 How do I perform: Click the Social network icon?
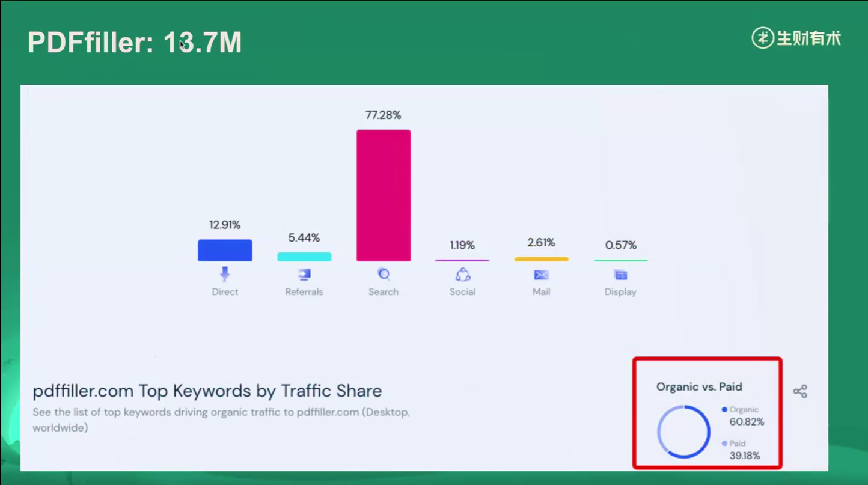[x=462, y=275]
